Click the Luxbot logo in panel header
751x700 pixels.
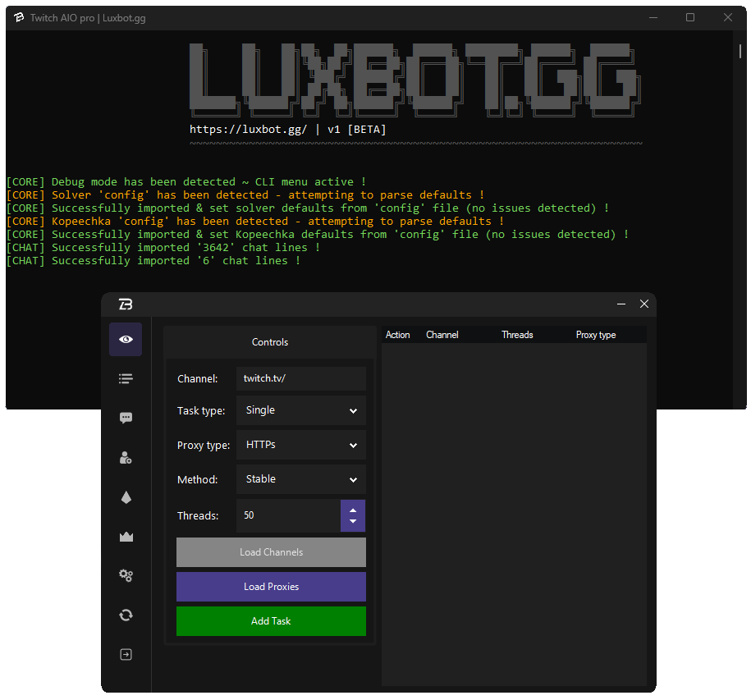tap(126, 304)
